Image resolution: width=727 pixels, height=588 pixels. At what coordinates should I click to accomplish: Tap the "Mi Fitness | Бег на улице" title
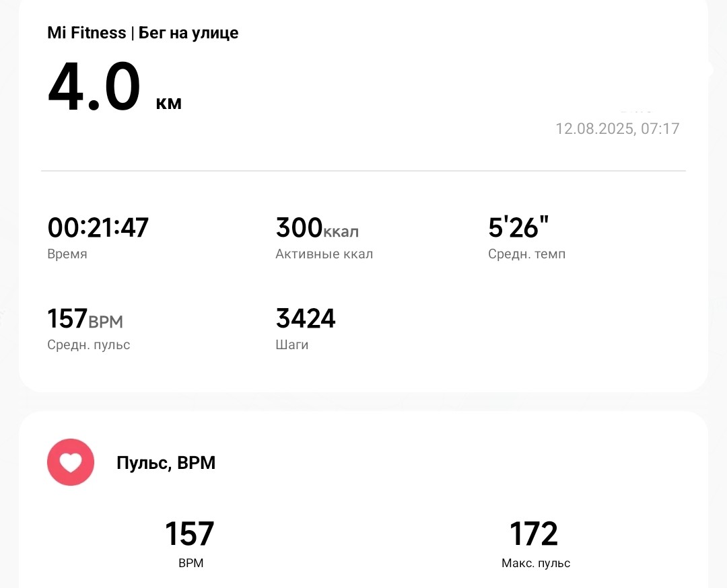coord(143,32)
